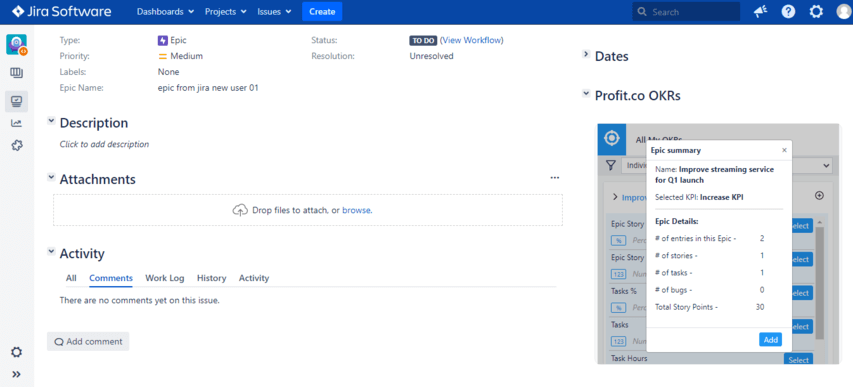This screenshot has width=853, height=387.
Task: Click Add in Epic summary popup
Action: tap(770, 340)
